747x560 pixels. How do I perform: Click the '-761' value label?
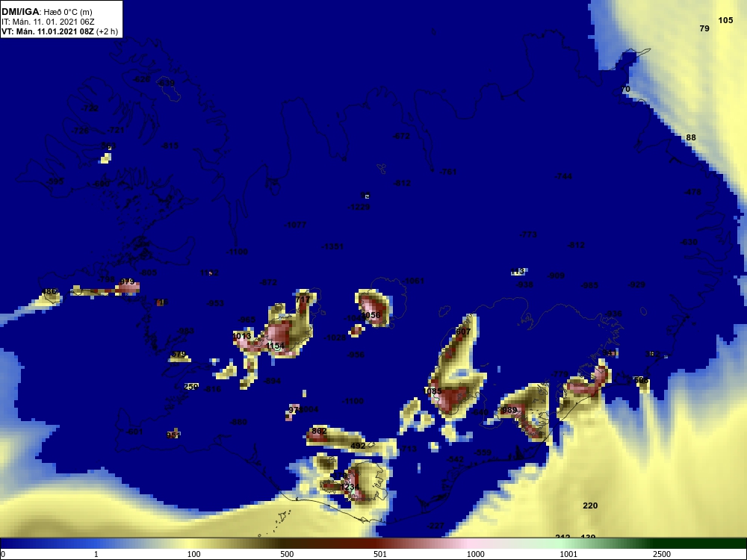click(x=447, y=172)
